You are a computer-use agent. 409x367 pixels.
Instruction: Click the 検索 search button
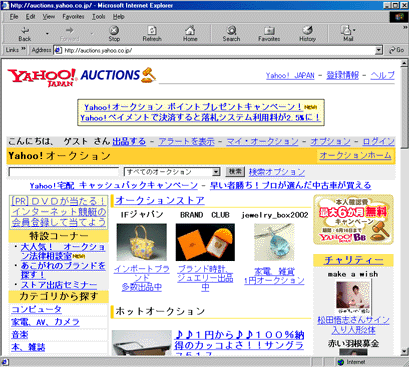click(x=235, y=172)
